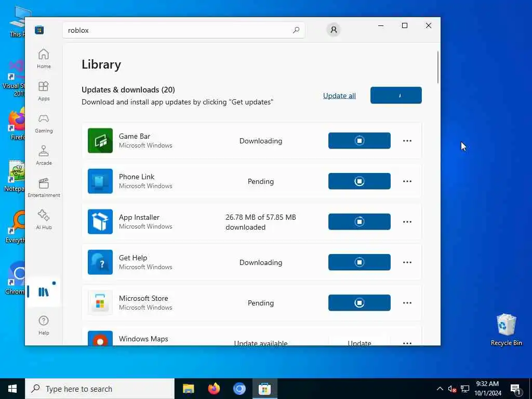The image size is (532, 399).
Task: Stop the Phone Link pending update
Action: (x=360, y=181)
